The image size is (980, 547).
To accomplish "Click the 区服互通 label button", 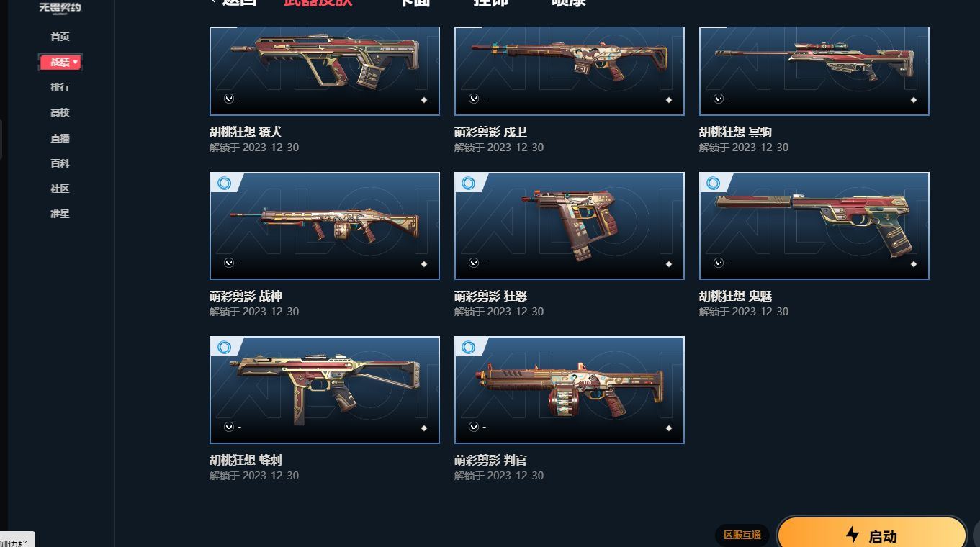I will tap(742, 535).
